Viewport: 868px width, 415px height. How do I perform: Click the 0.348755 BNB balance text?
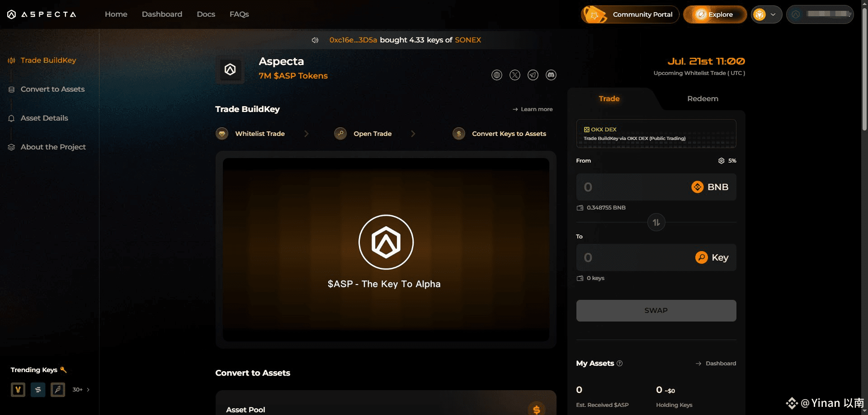(606, 208)
